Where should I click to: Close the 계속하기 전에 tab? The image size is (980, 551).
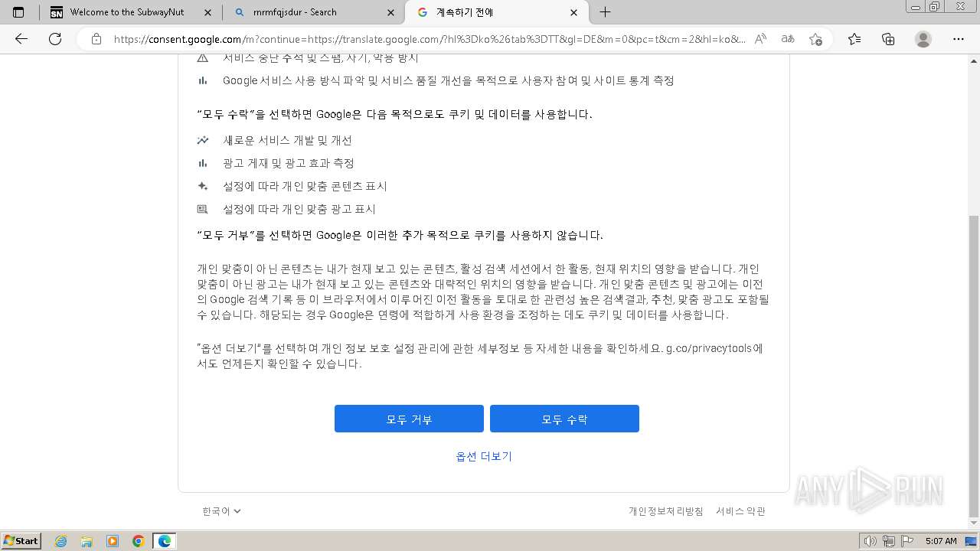pyautogui.click(x=574, y=12)
